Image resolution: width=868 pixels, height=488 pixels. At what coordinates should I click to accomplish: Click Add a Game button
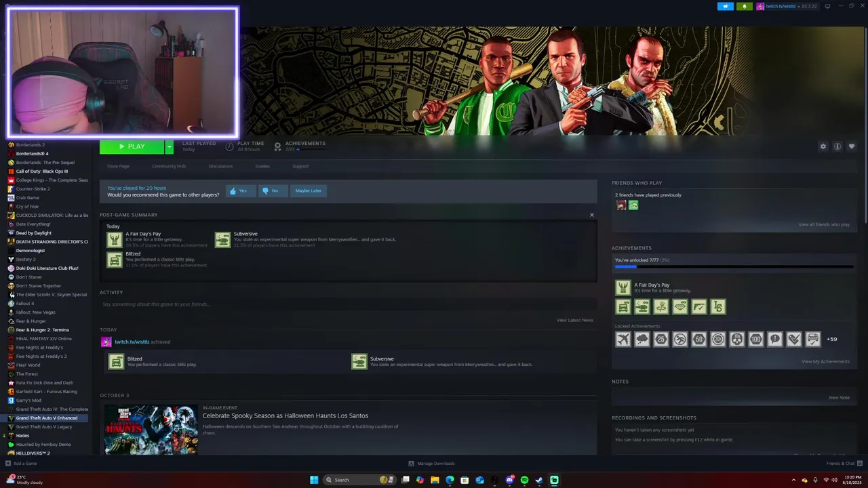21,464
